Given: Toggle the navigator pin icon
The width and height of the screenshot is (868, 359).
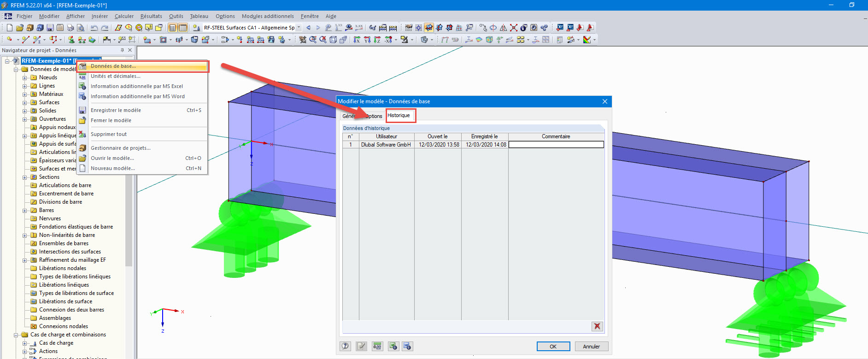Looking at the screenshot, I should click(x=122, y=50).
